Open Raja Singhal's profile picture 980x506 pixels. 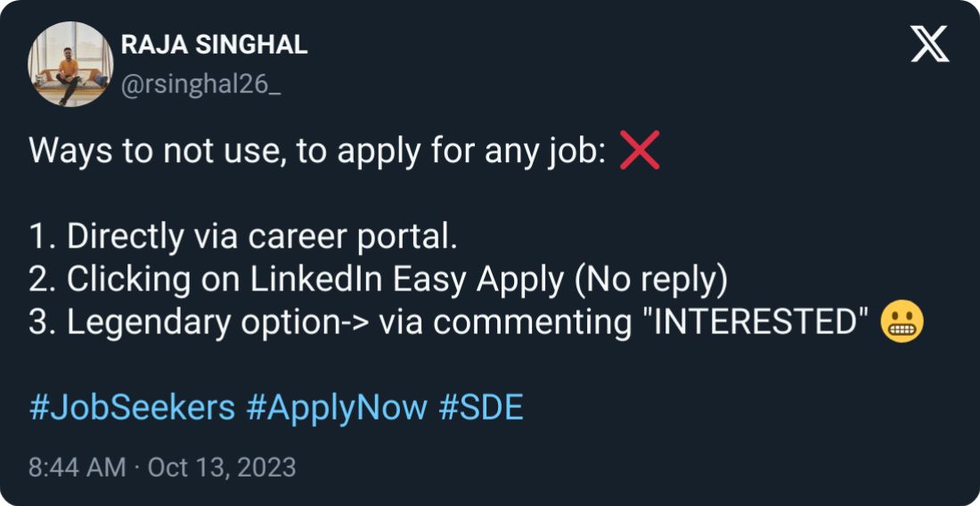click(70, 64)
